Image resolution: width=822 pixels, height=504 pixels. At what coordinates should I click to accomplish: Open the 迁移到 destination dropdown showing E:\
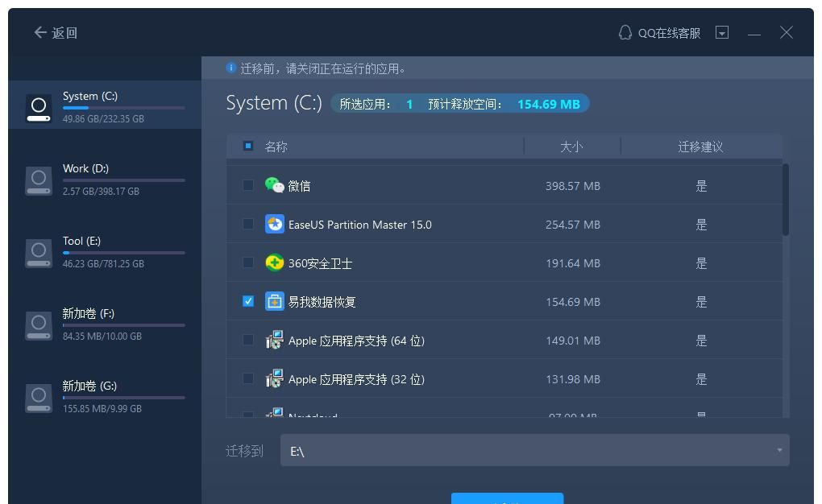[535, 450]
